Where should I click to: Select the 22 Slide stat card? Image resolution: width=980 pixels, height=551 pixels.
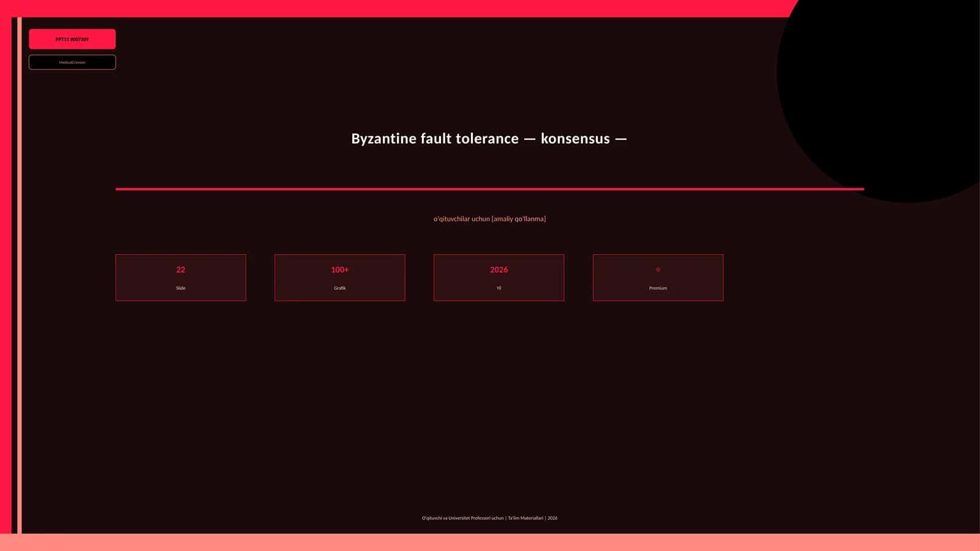[x=181, y=278]
